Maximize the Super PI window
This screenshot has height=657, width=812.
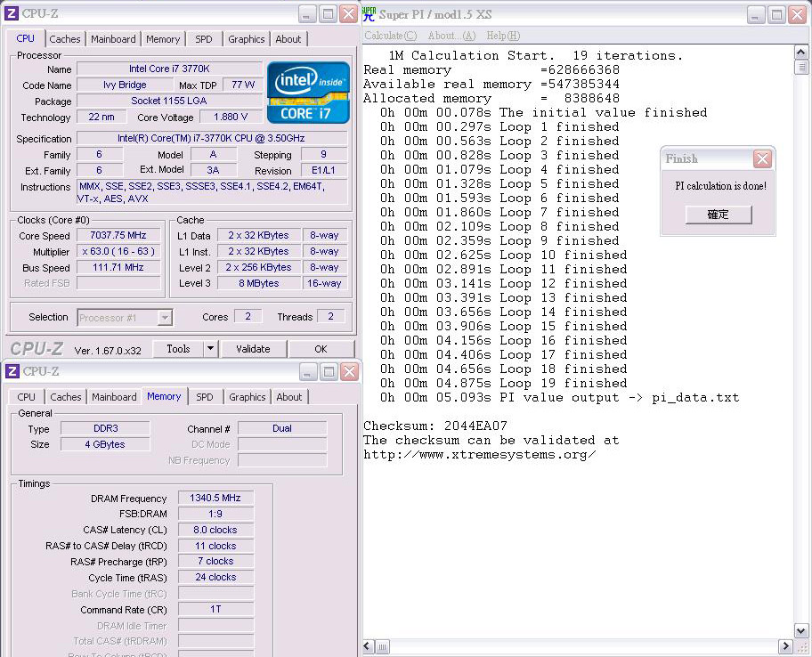click(x=776, y=14)
